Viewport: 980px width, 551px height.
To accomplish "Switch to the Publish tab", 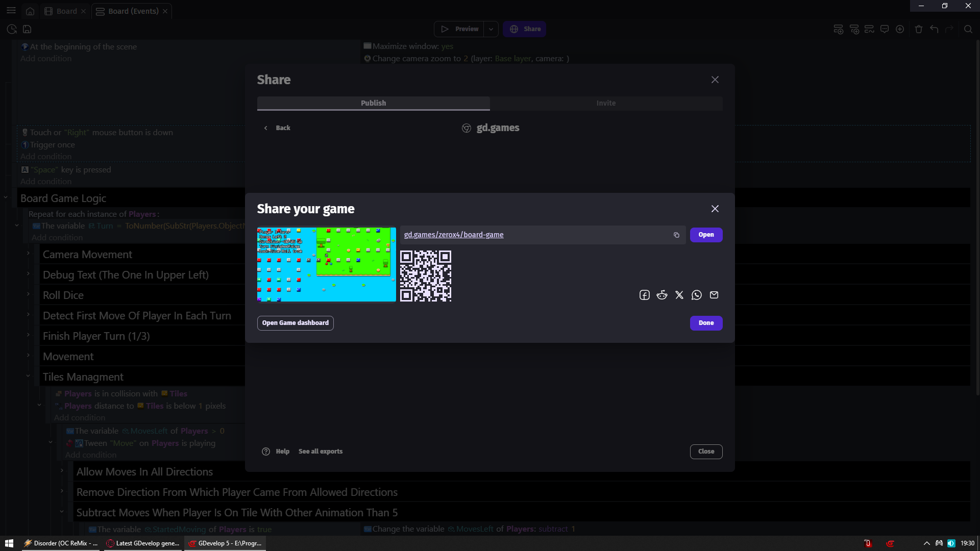I will (373, 103).
